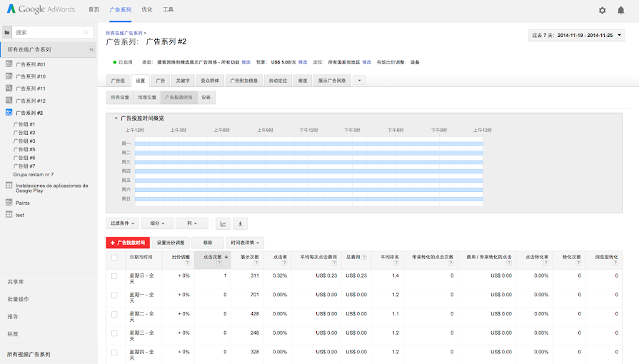This screenshot has width=639, height=364.
Task: Select all rows with header checkbox
Action: (114, 256)
